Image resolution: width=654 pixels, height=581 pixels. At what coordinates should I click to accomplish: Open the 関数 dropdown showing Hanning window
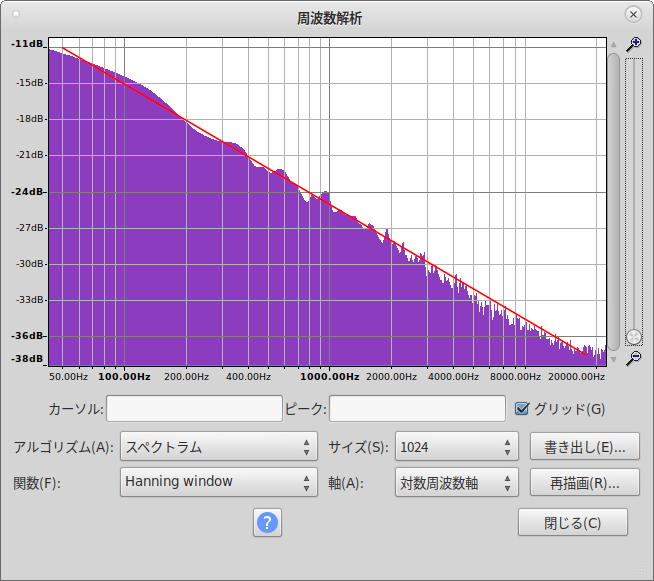[218, 482]
